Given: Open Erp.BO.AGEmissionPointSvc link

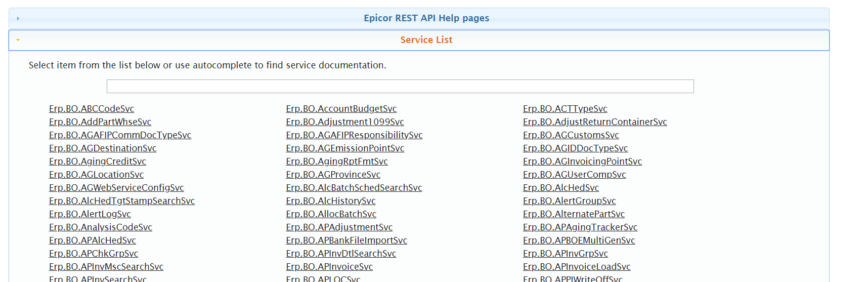Looking at the screenshot, I should click(x=345, y=148).
